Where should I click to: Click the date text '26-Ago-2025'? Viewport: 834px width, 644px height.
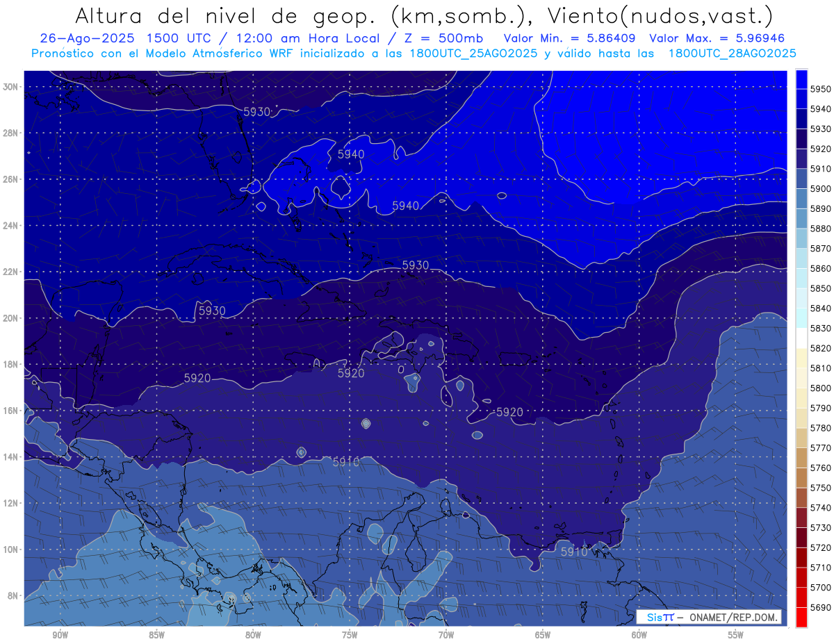(87, 39)
